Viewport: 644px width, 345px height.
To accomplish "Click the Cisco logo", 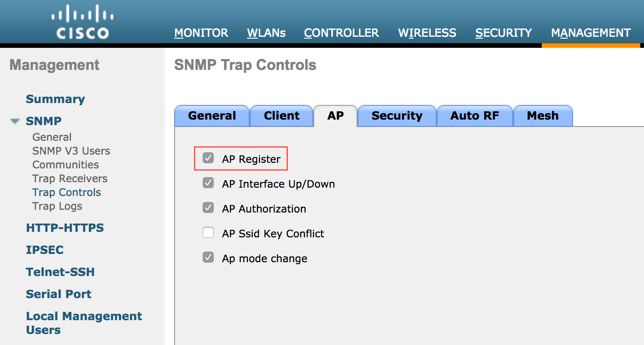I will tap(82, 22).
